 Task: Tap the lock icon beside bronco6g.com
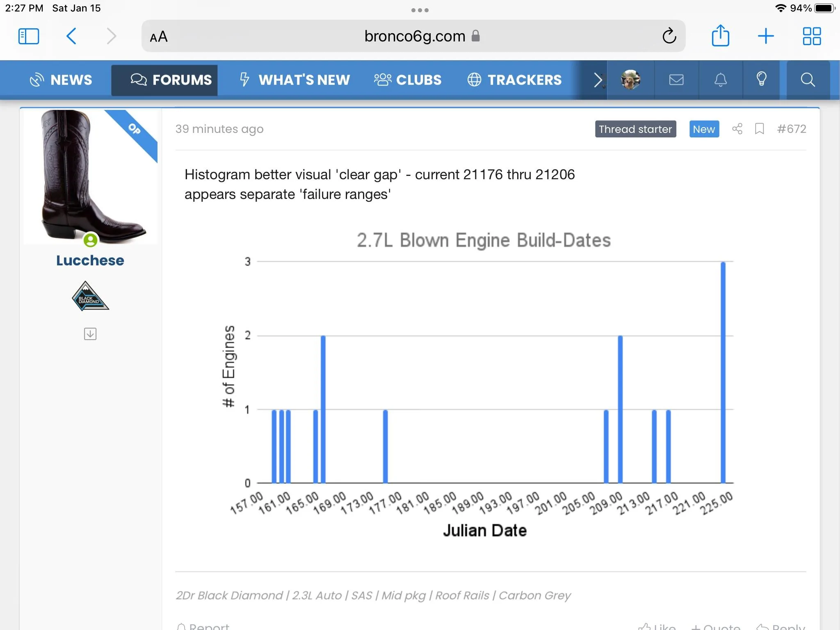click(475, 36)
